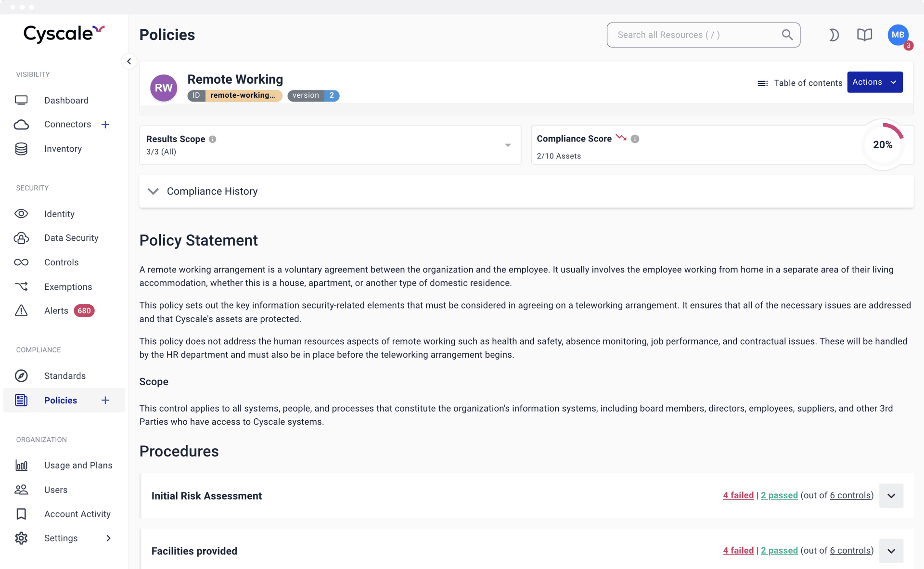Select the Connectors cloud icon

(x=22, y=124)
